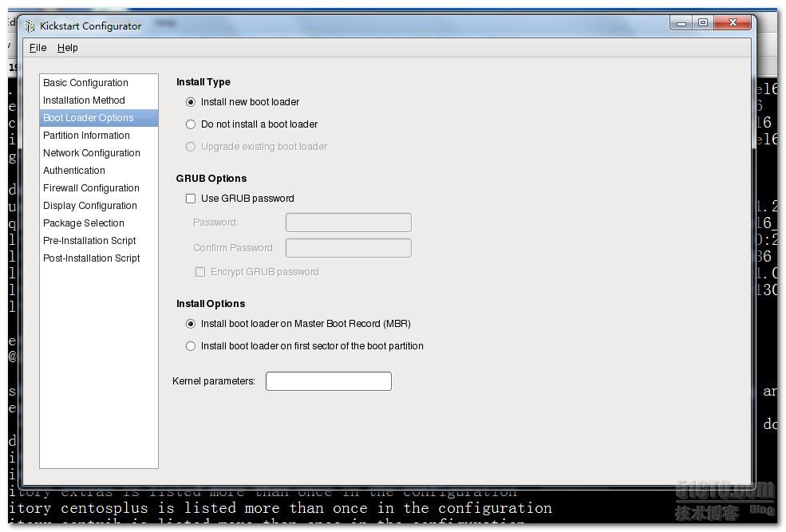Focus the GRUB Password field

(349, 223)
